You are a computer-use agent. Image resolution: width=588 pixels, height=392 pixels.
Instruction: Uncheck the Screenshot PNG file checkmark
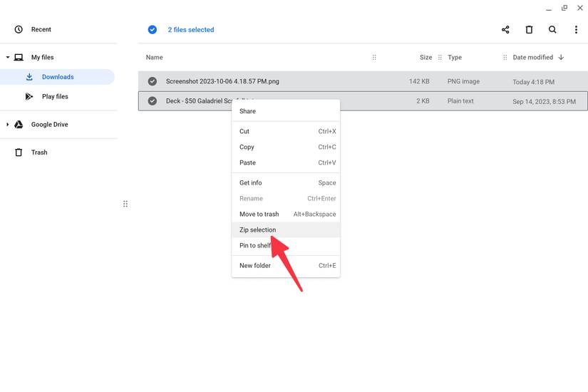click(152, 81)
